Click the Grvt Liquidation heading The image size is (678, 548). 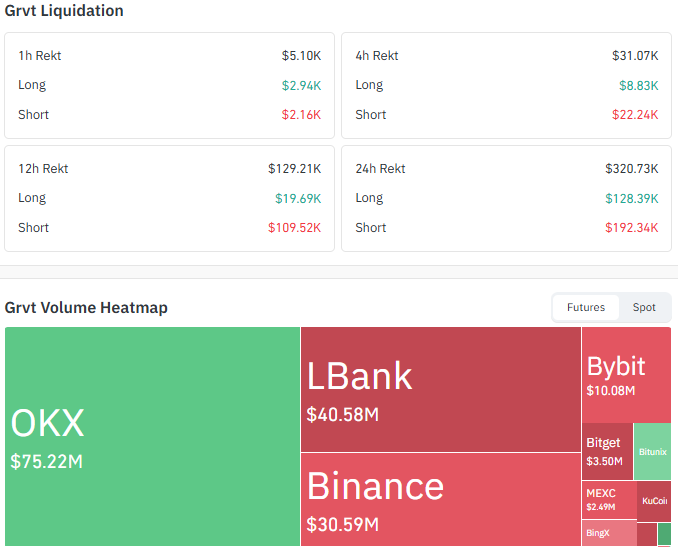click(64, 11)
